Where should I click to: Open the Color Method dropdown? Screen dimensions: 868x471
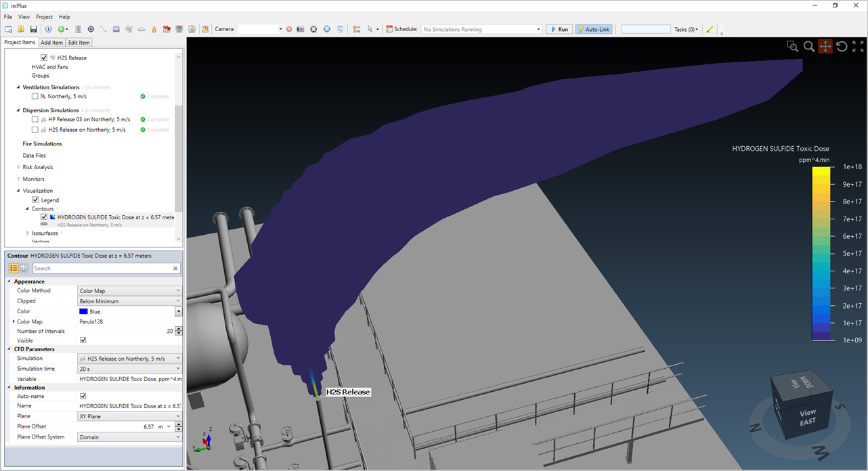(x=129, y=291)
